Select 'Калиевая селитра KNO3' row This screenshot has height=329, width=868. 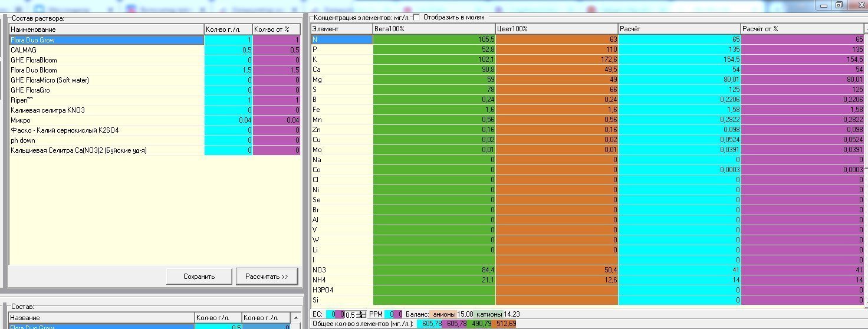(x=107, y=110)
